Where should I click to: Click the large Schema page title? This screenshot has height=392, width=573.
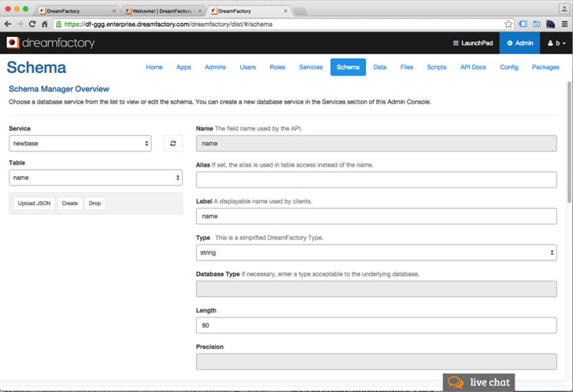point(37,68)
